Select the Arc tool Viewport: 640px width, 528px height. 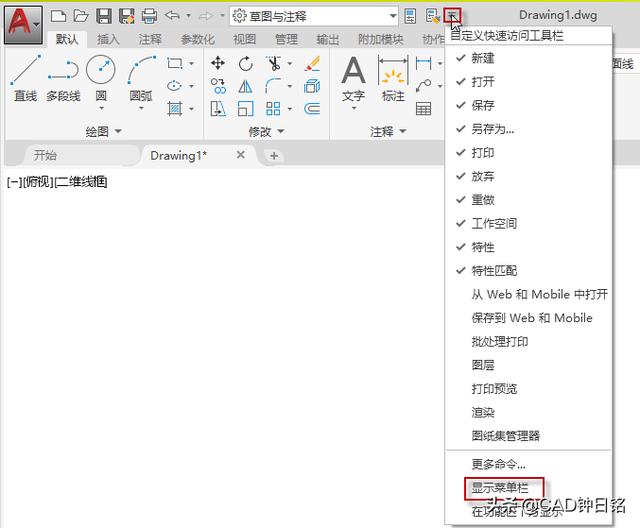tap(141, 78)
